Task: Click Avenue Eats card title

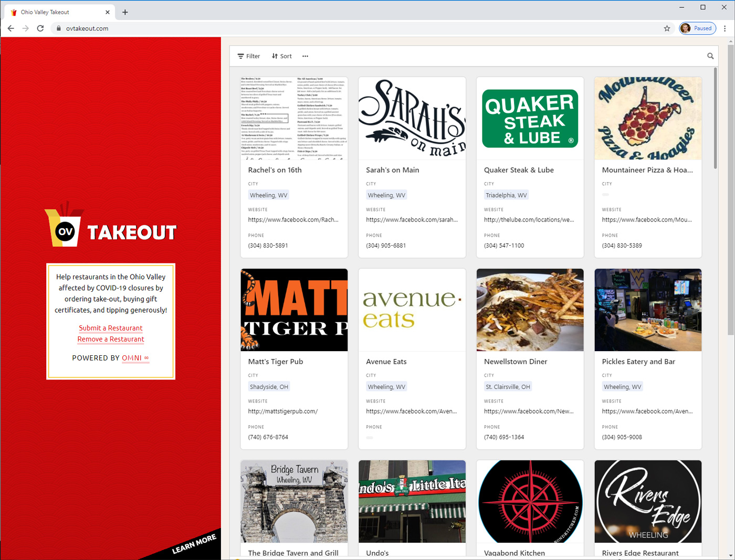Action: pos(386,362)
